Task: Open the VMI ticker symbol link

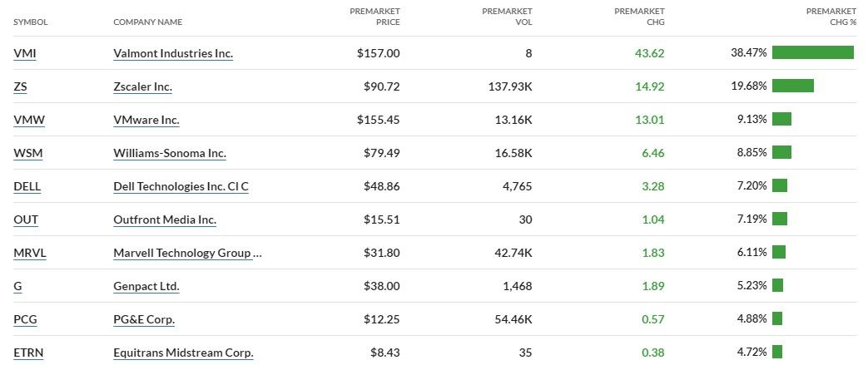Action: (25, 53)
